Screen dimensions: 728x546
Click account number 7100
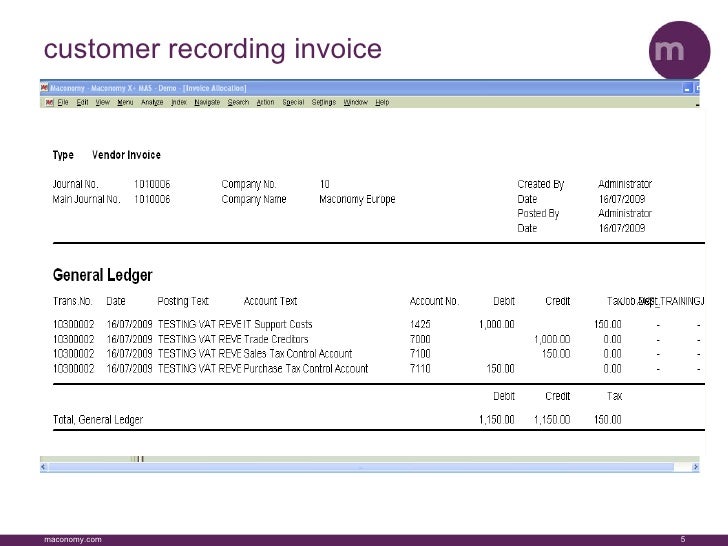click(x=420, y=354)
